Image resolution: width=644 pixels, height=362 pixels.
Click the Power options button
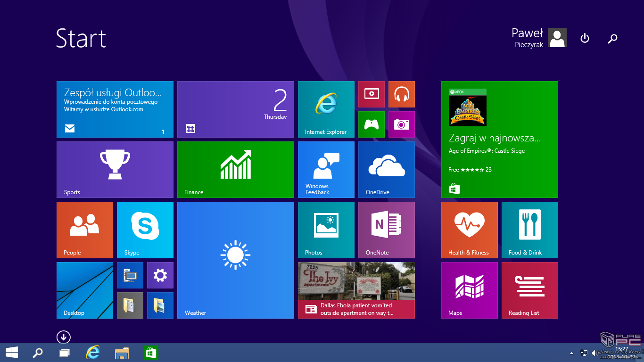[585, 38]
